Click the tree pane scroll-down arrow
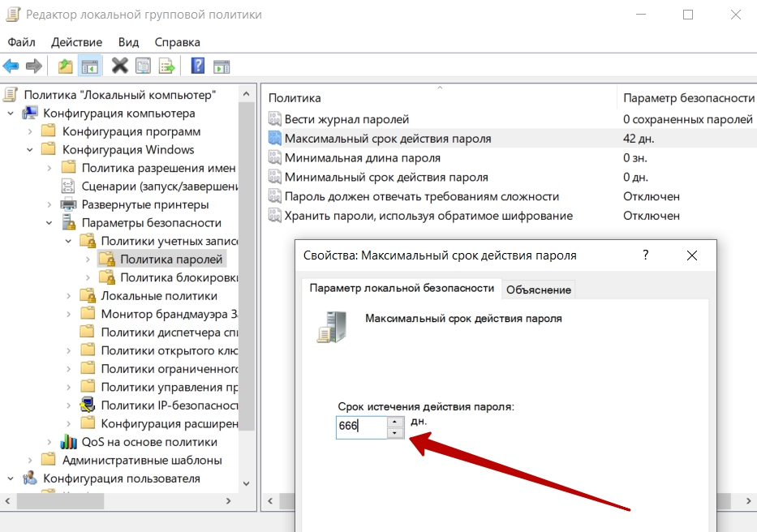 tap(246, 483)
